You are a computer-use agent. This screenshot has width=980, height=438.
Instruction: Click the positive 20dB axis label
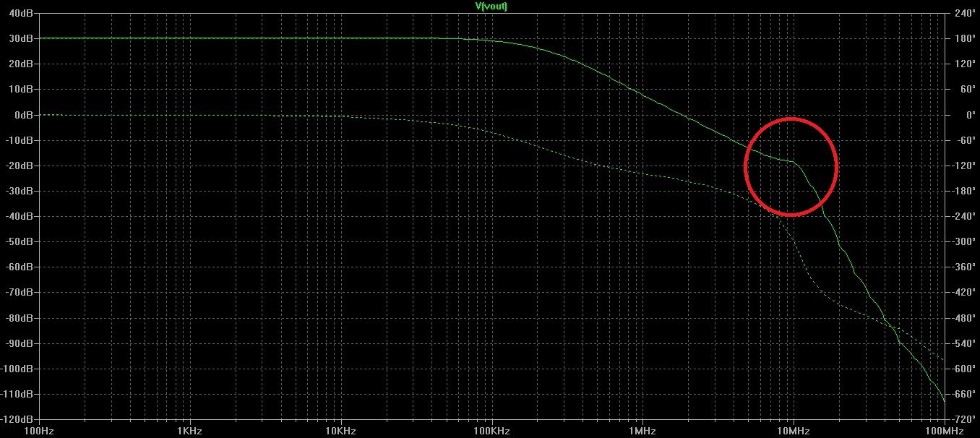(22, 64)
